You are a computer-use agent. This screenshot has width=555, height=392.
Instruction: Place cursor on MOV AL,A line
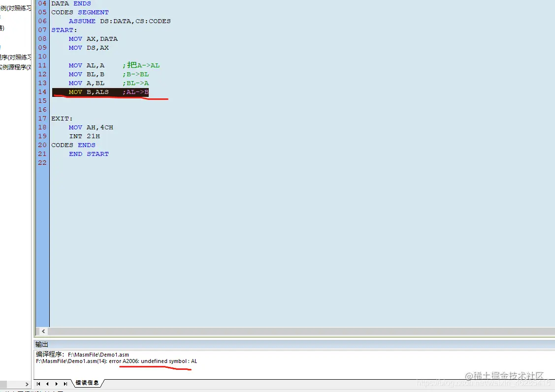[86, 65]
